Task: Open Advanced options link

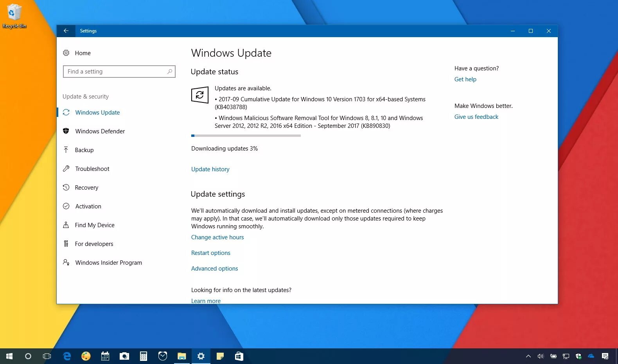Action: (214, 269)
